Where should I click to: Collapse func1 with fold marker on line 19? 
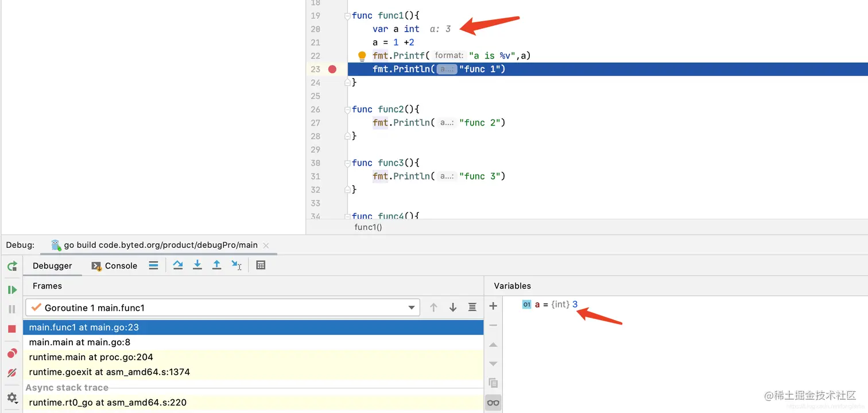point(347,16)
